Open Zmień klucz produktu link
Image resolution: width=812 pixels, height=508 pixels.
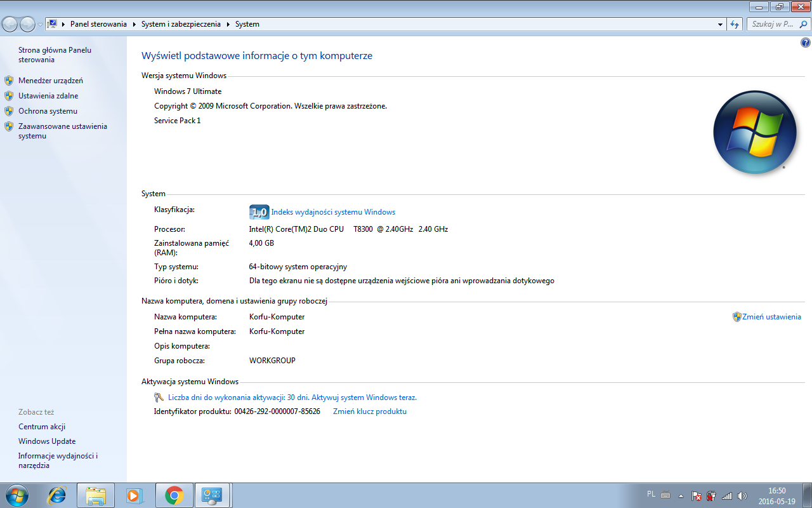[x=370, y=411]
